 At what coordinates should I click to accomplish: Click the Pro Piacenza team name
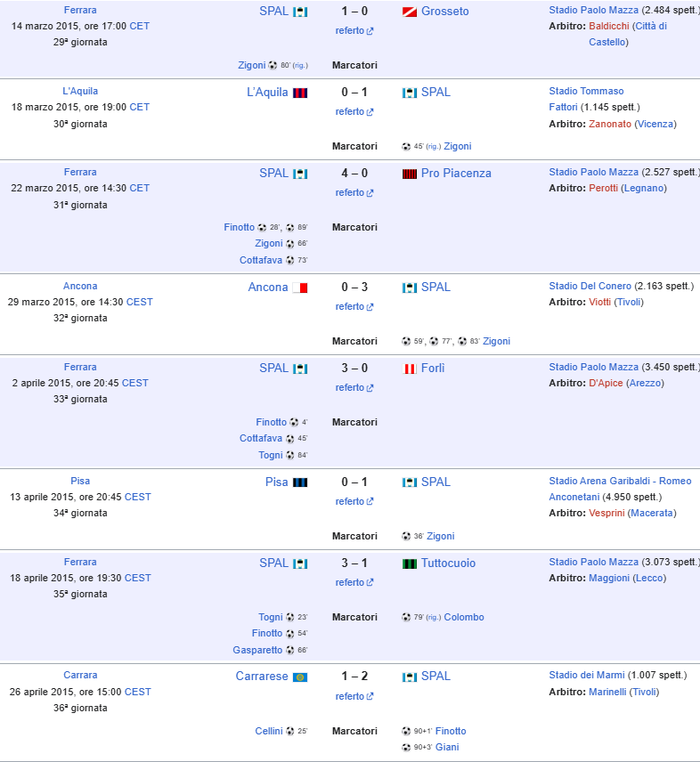tap(456, 174)
